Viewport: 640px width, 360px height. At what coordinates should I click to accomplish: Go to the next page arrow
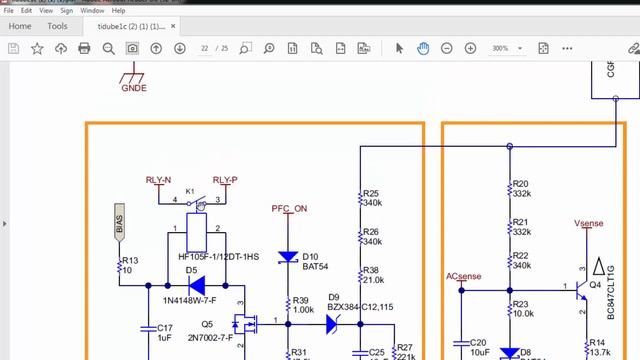[x=180, y=49]
